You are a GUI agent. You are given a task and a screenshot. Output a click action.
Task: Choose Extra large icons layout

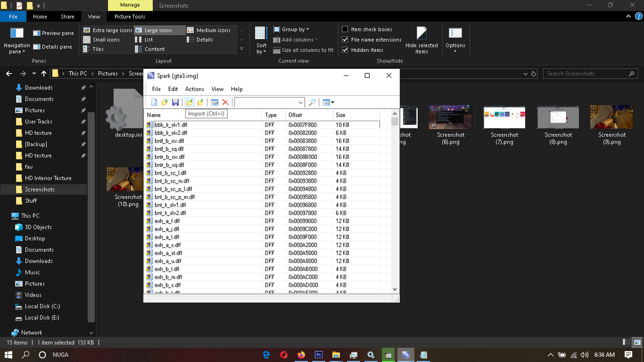108,30
